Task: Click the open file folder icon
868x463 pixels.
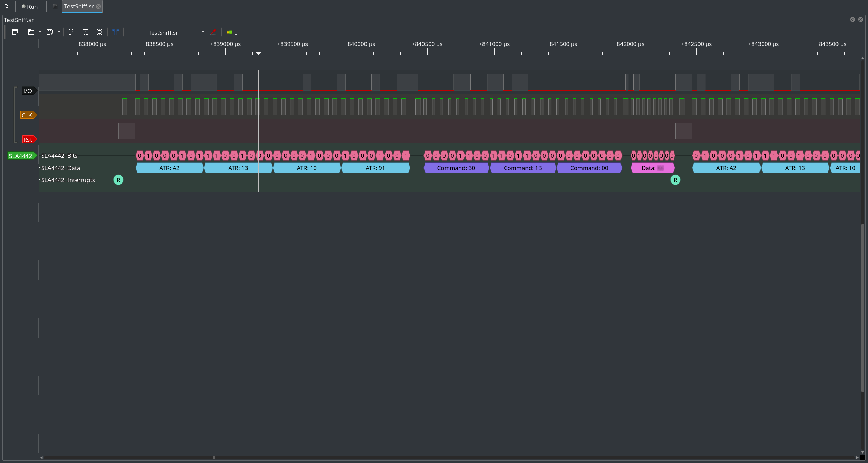Action: click(31, 32)
